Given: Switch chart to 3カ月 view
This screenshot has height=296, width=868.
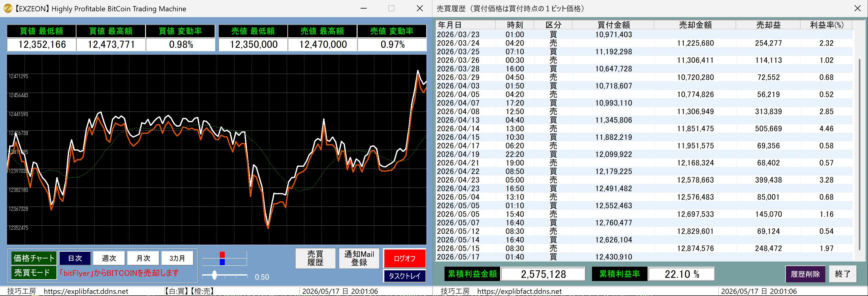Looking at the screenshot, I should pyautogui.click(x=177, y=258).
